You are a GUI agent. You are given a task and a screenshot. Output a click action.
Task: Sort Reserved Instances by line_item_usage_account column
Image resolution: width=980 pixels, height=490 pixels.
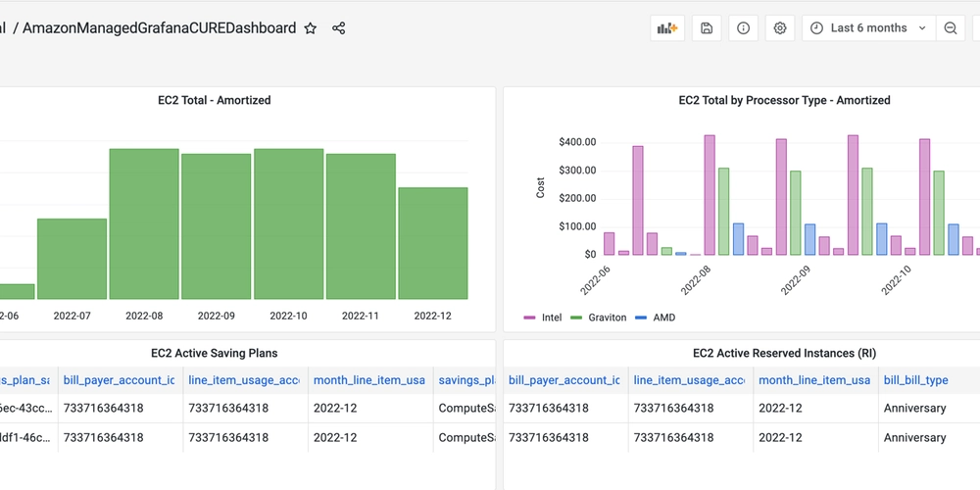[689, 380]
